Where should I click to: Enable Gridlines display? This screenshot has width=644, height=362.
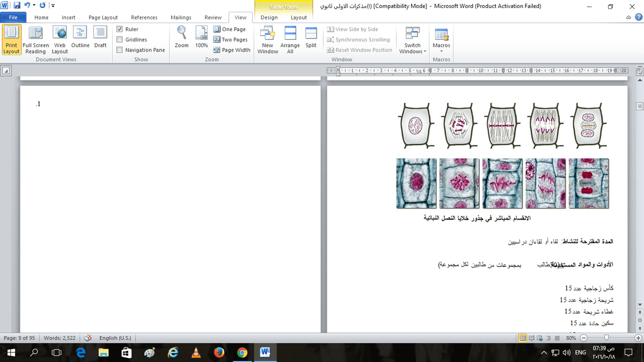pos(119,39)
